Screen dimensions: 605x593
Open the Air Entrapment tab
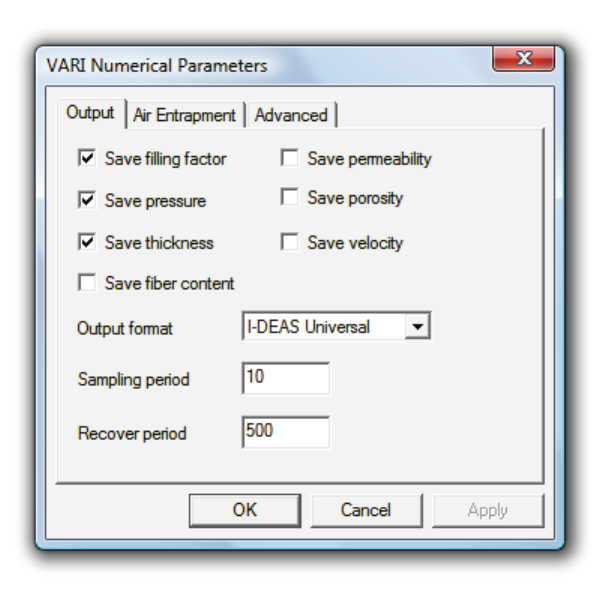(184, 115)
